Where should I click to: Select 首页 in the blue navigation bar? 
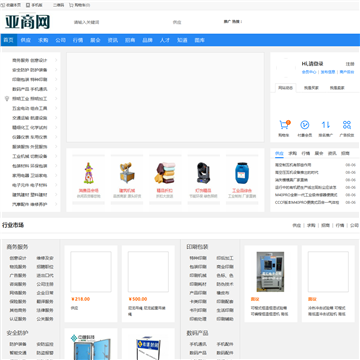tap(8, 40)
